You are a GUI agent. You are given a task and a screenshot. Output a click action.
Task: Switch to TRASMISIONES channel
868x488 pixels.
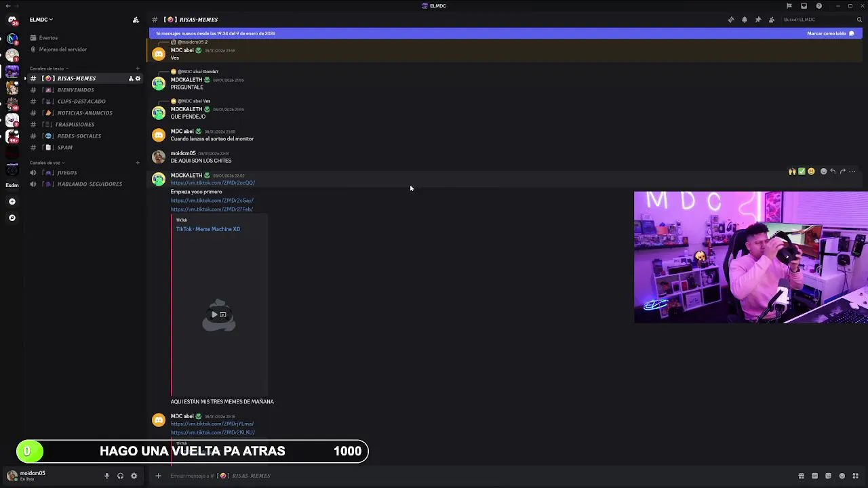(83, 125)
